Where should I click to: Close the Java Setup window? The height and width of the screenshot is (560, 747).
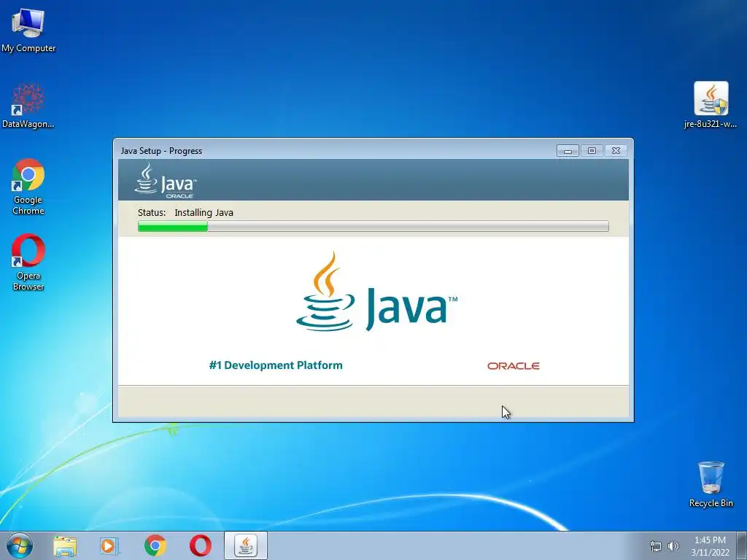[x=616, y=150]
